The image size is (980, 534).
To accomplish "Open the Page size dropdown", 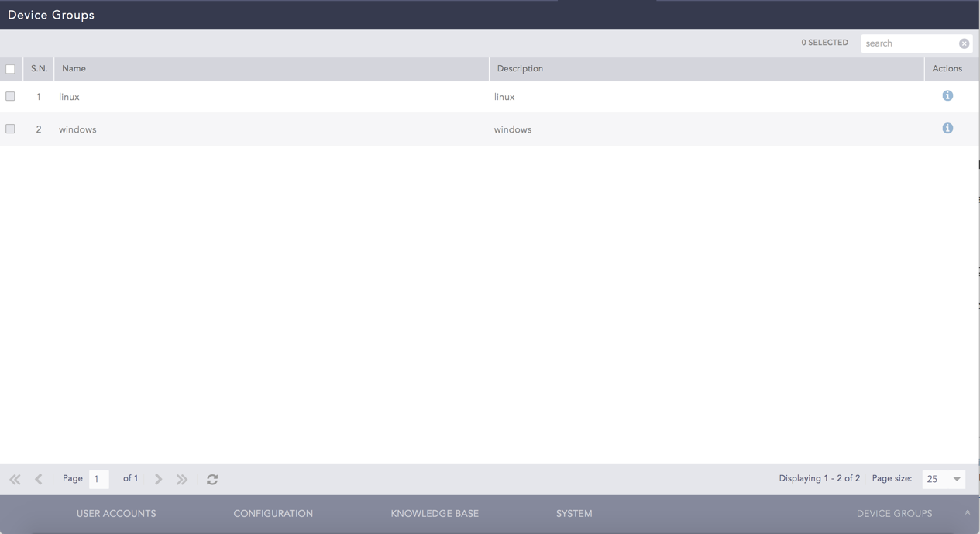I will [955, 478].
